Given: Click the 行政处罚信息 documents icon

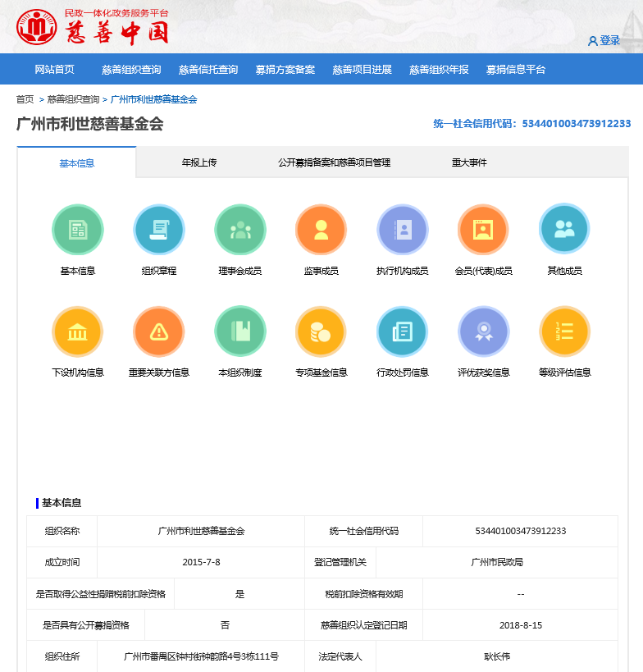Looking at the screenshot, I should (402, 331).
